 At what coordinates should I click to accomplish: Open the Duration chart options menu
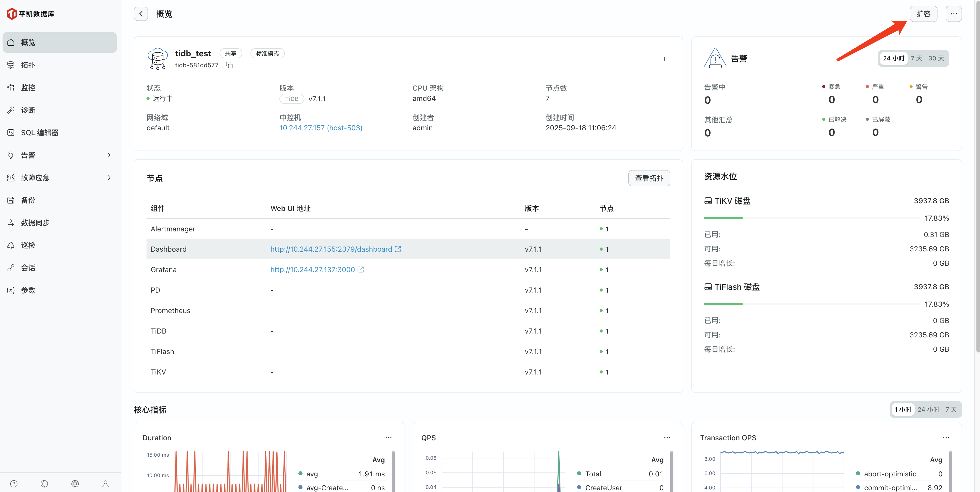388,438
